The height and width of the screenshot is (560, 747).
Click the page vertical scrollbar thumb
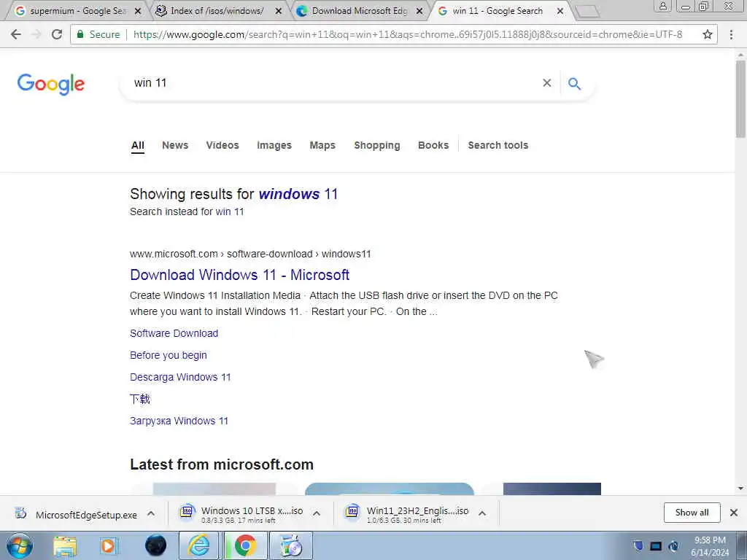(x=740, y=99)
